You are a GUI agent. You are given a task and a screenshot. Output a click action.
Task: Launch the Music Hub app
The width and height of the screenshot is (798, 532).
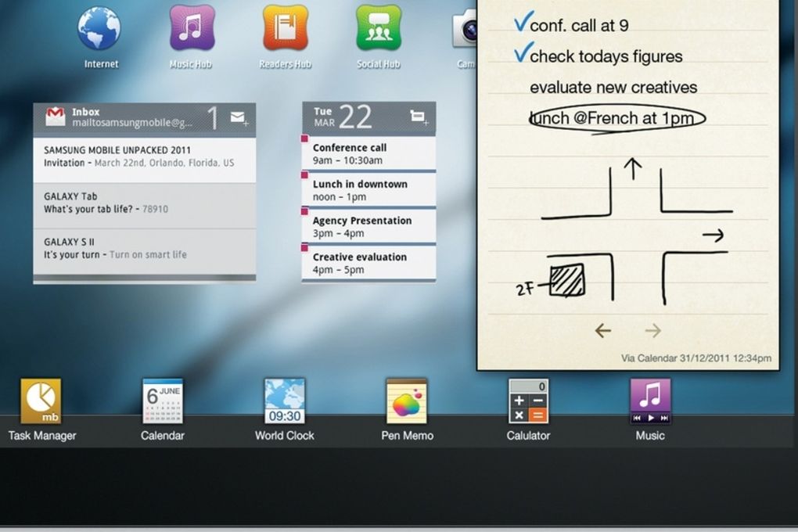(192, 28)
